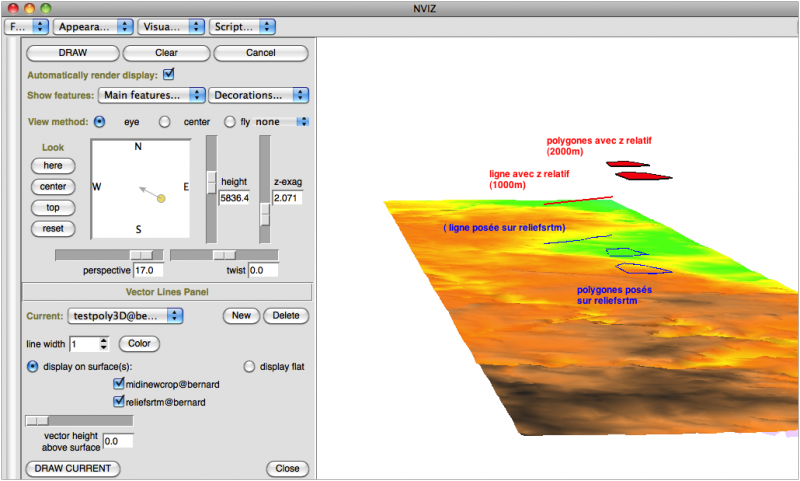Open the Main features dropdown
Viewport: 800px width, 481px height.
(151, 95)
